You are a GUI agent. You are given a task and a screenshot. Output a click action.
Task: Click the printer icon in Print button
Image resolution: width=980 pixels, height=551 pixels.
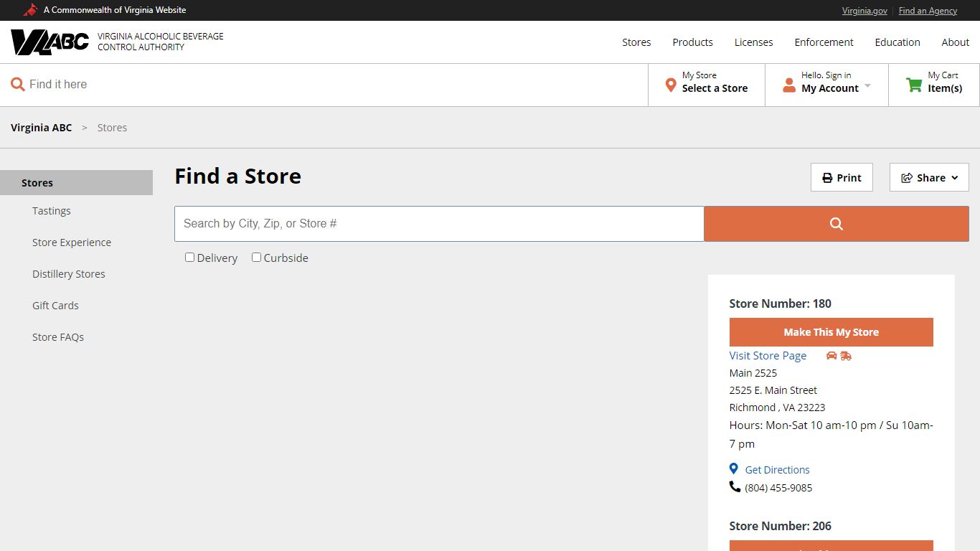tap(827, 178)
